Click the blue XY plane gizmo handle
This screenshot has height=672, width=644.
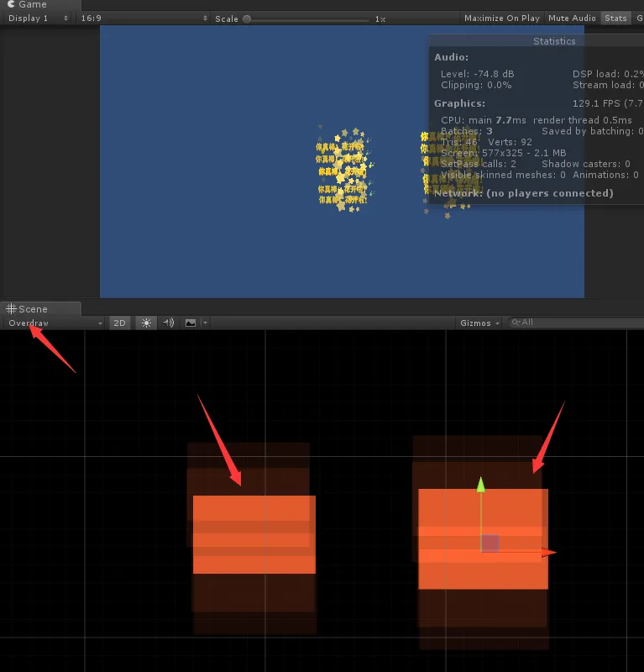[x=490, y=543]
